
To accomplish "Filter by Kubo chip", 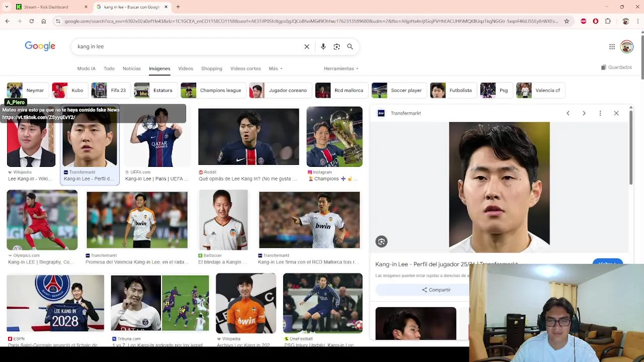I will click(x=69, y=90).
